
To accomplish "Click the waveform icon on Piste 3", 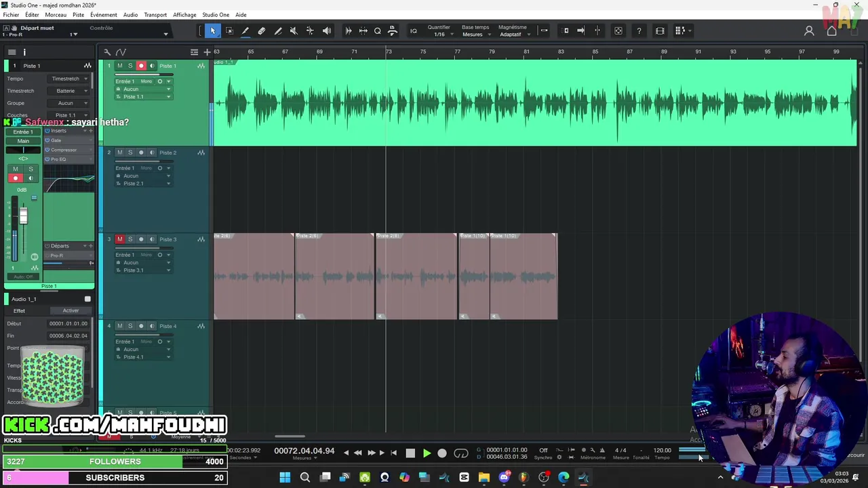I will tap(201, 239).
